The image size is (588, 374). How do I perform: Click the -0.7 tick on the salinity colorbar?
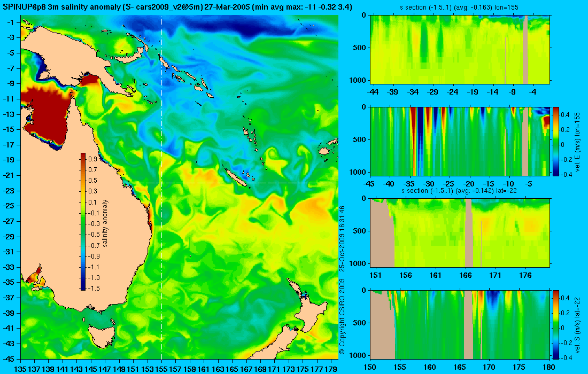coord(94,245)
